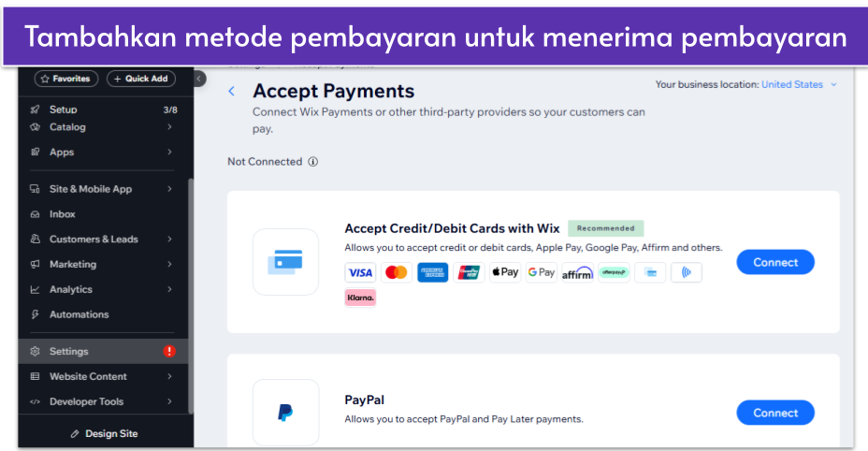This screenshot has width=868, height=451.
Task: Click the PayPal logo tile
Action: point(285,413)
